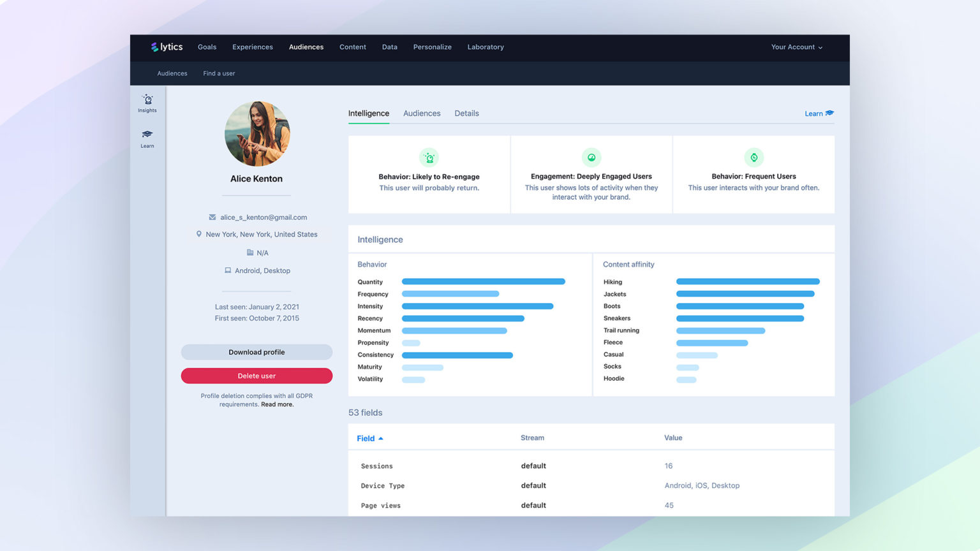The image size is (980, 551).
Task: Open the Personalize section from the top menu
Action: tap(432, 47)
